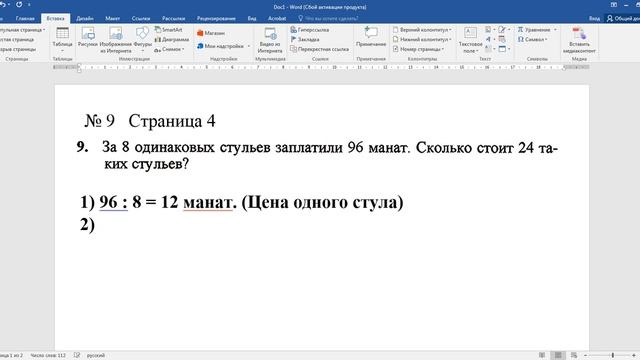
Task: Open the Acrobat tab
Action: click(x=277, y=18)
